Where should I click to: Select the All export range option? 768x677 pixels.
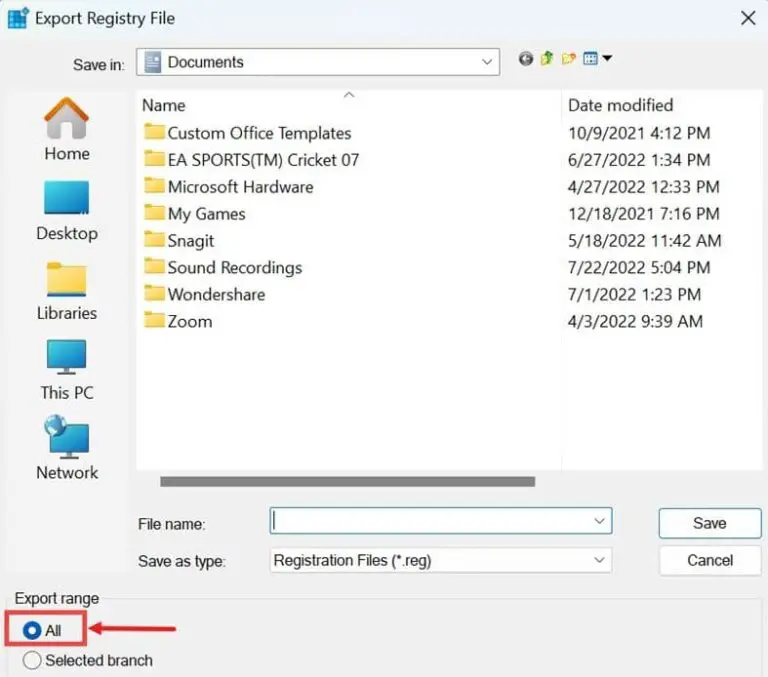pos(33,631)
